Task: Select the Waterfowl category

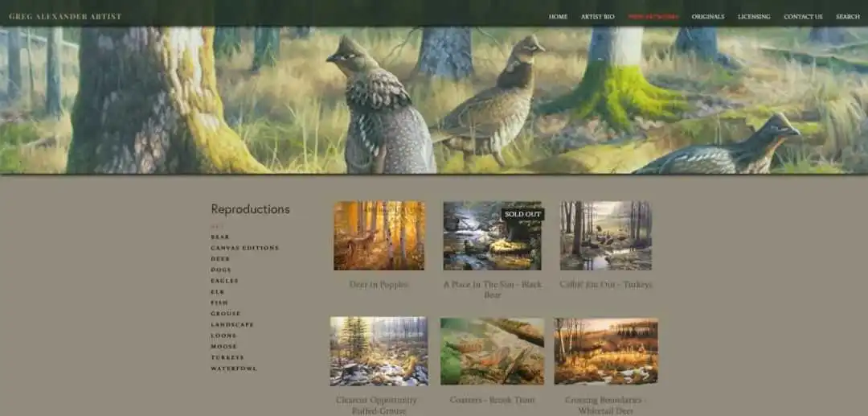Action: (234, 369)
